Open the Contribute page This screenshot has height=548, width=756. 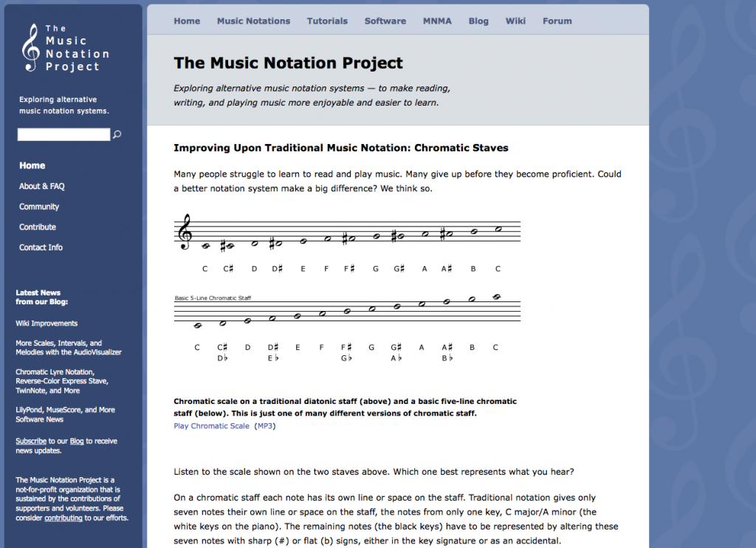pyautogui.click(x=37, y=227)
